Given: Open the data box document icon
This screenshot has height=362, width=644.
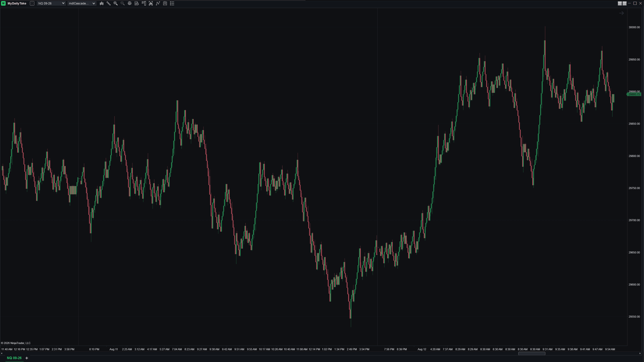Looking at the screenshot, I should point(137,3).
